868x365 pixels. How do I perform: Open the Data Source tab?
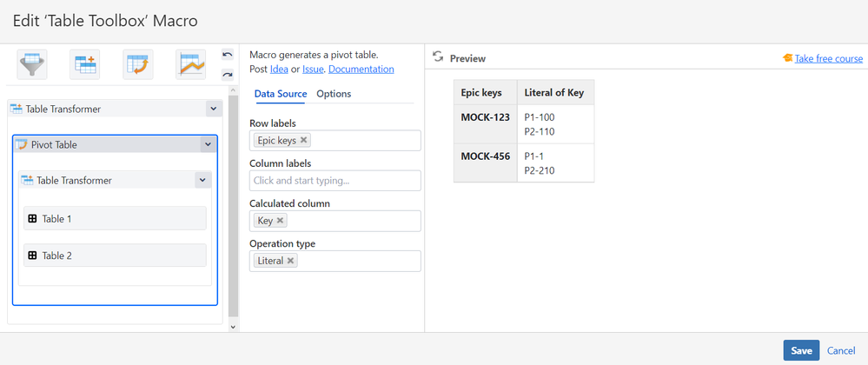pyautogui.click(x=280, y=94)
